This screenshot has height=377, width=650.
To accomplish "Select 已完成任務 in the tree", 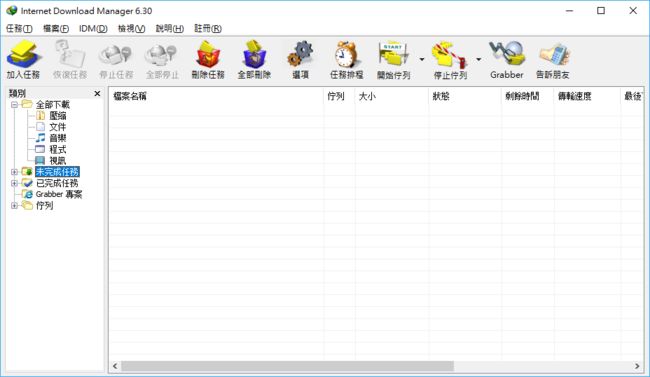I will (57, 183).
